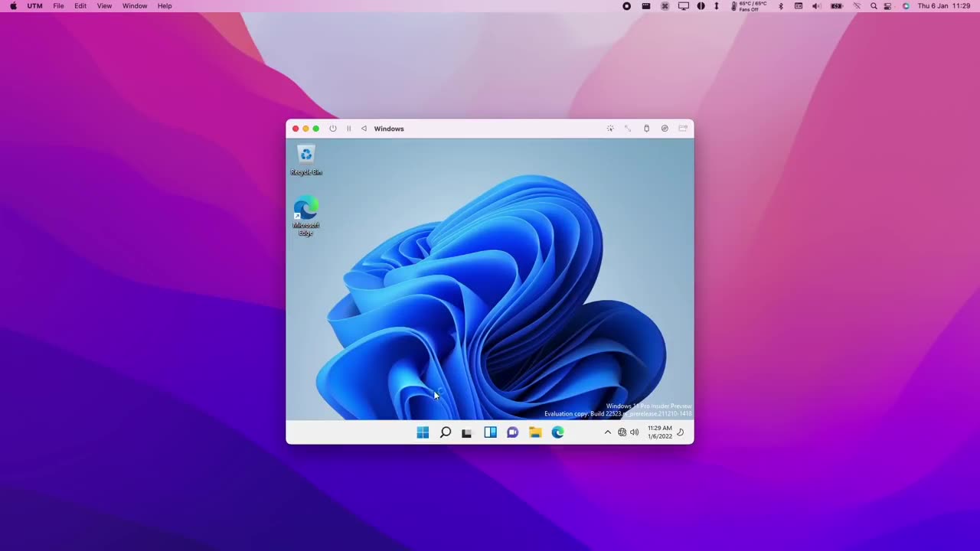Launch Microsoft Edge from the taskbar
This screenshot has width=980, height=551.
(558, 432)
